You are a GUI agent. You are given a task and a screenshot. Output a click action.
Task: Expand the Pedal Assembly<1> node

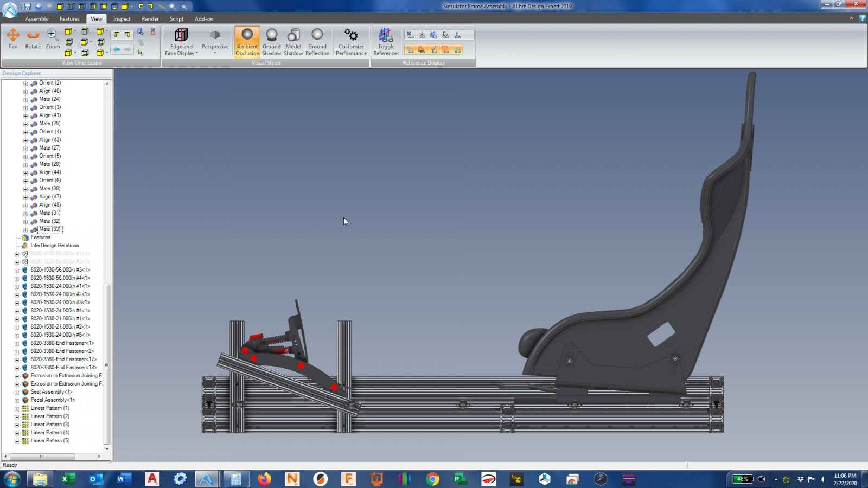pyautogui.click(x=17, y=401)
